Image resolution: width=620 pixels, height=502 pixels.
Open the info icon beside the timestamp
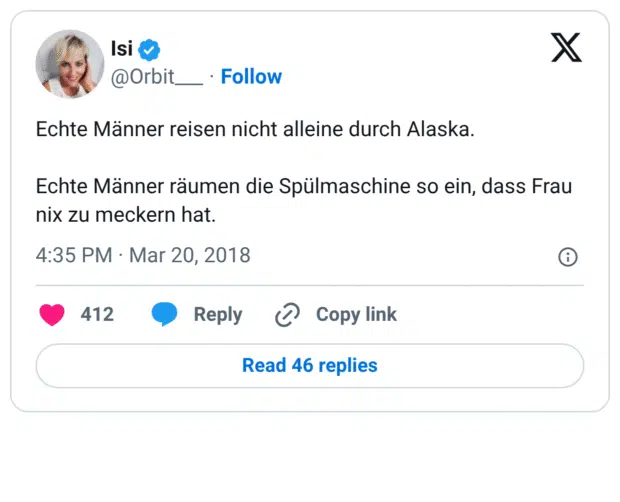(567, 257)
